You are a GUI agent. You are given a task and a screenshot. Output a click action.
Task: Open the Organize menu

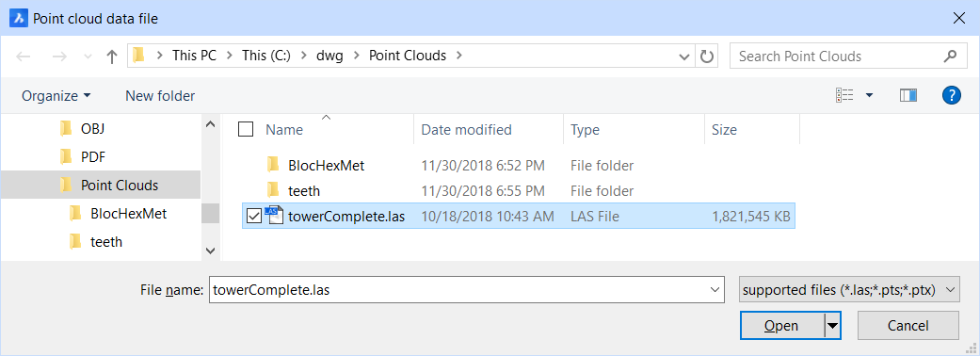pos(56,96)
